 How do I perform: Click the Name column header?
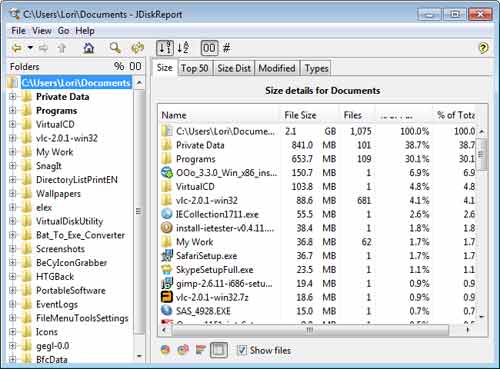[x=219, y=115]
